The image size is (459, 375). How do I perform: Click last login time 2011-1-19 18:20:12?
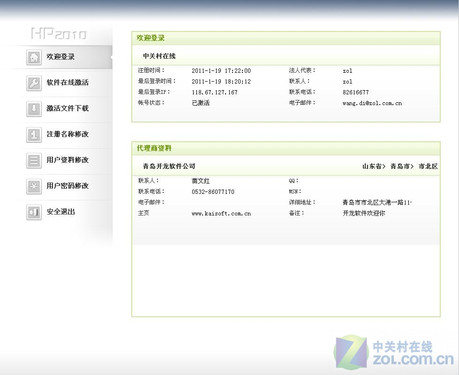pos(221,82)
